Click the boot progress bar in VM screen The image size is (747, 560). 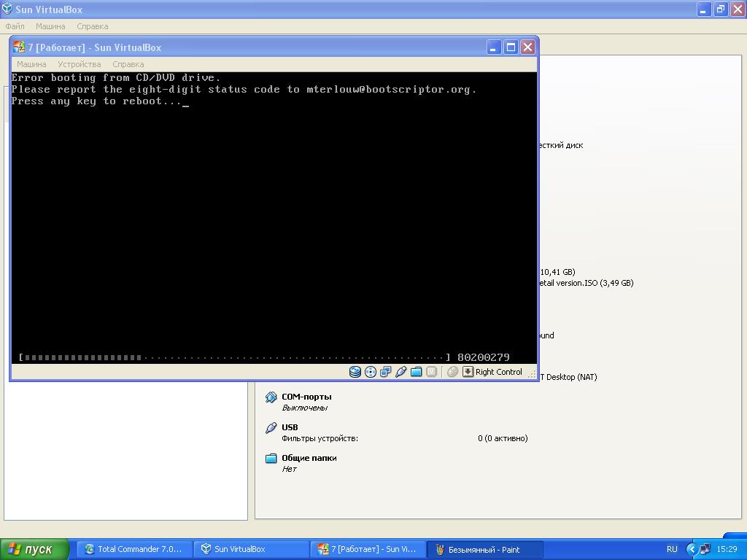tap(234, 357)
